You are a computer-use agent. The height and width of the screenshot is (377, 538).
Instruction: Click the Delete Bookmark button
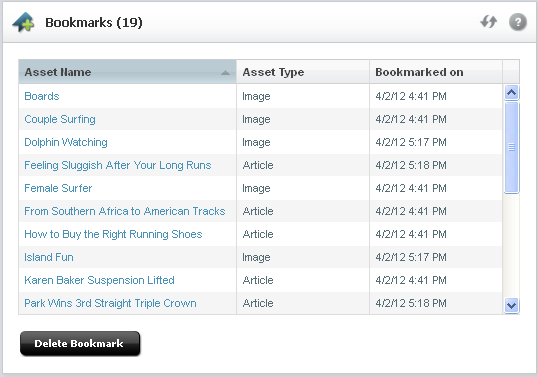80,343
